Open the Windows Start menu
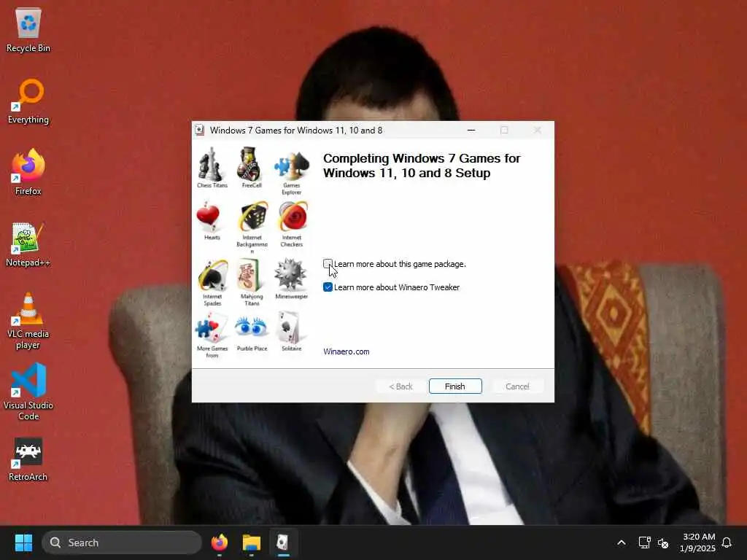The width and height of the screenshot is (747, 560). [x=23, y=542]
